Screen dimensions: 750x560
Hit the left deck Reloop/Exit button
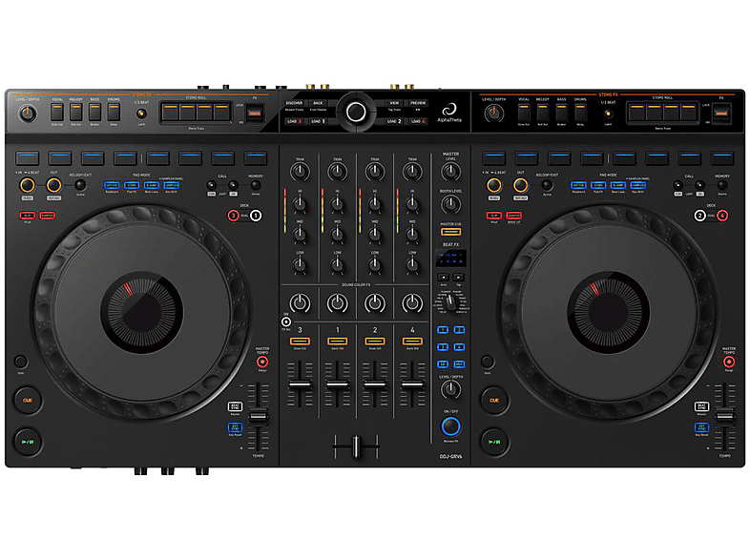(x=80, y=184)
